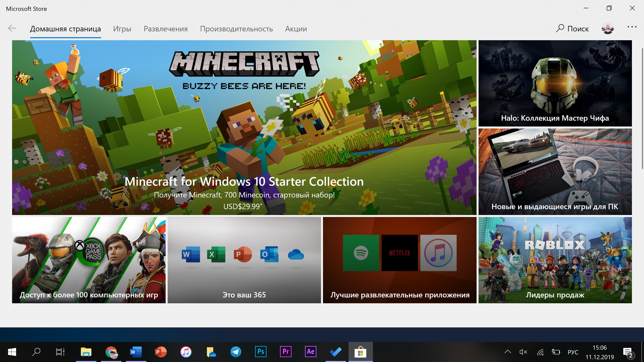This screenshot has width=644, height=362.
Task: Open the three-dots more menu
Action: coord(632,27)
